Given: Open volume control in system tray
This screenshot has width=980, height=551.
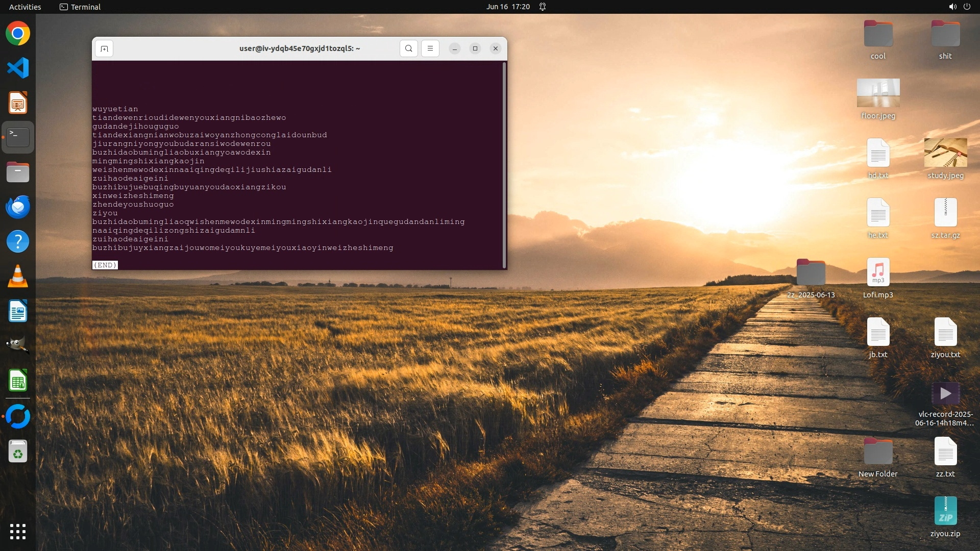Looking at the screenshot, I should coord(952,7).
